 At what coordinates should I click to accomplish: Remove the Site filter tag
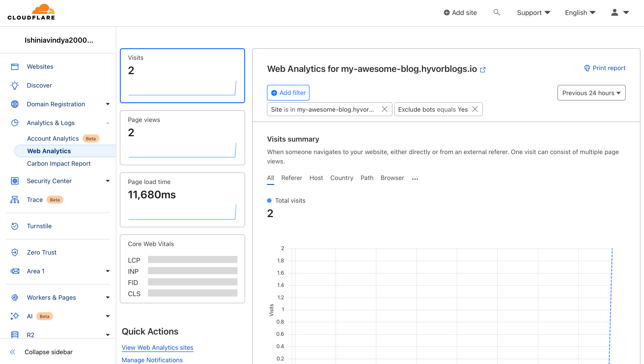pos(384,109)
